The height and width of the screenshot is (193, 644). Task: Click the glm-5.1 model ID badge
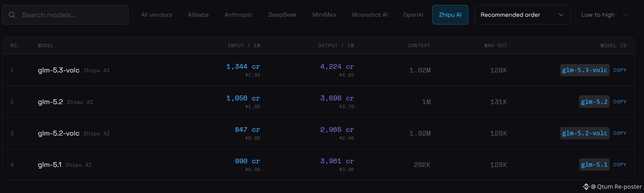coord(594,165)
